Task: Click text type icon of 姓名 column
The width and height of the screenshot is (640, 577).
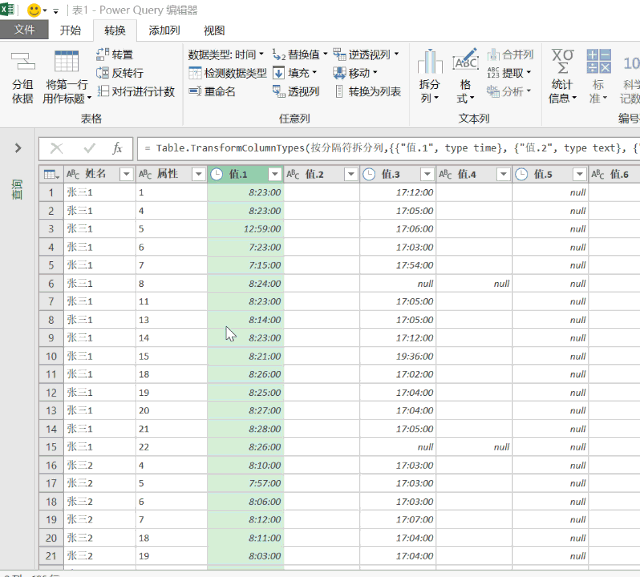Action: pyautogui.click(x=73, y=174)
